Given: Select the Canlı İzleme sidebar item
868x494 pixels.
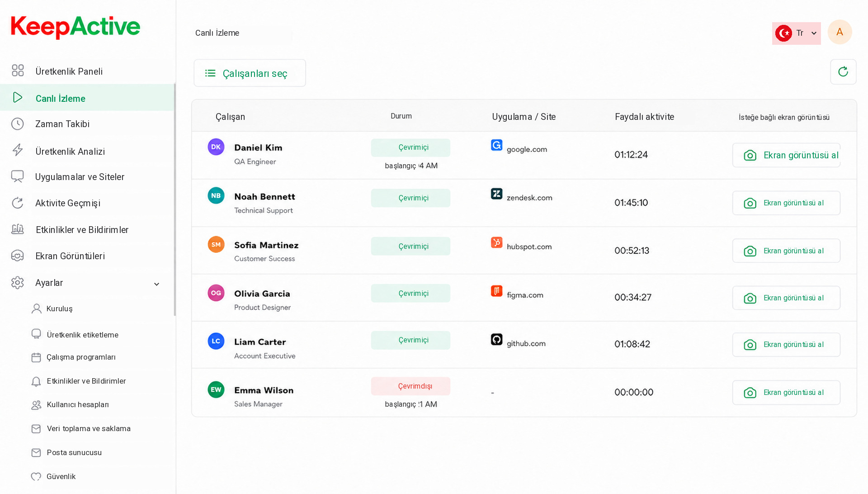Looking at the screenshot, I should (x=87, y=98).
